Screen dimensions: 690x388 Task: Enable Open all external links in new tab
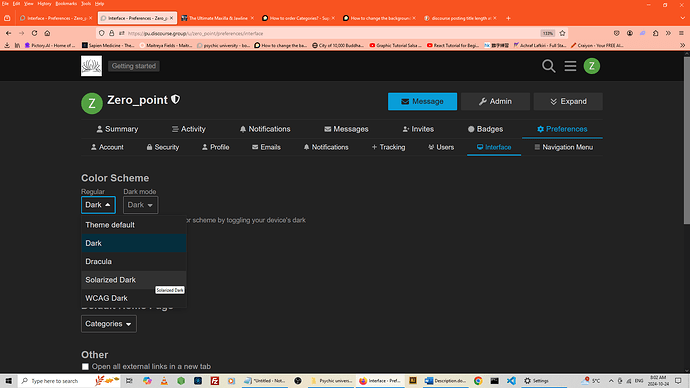coord(85,366)
